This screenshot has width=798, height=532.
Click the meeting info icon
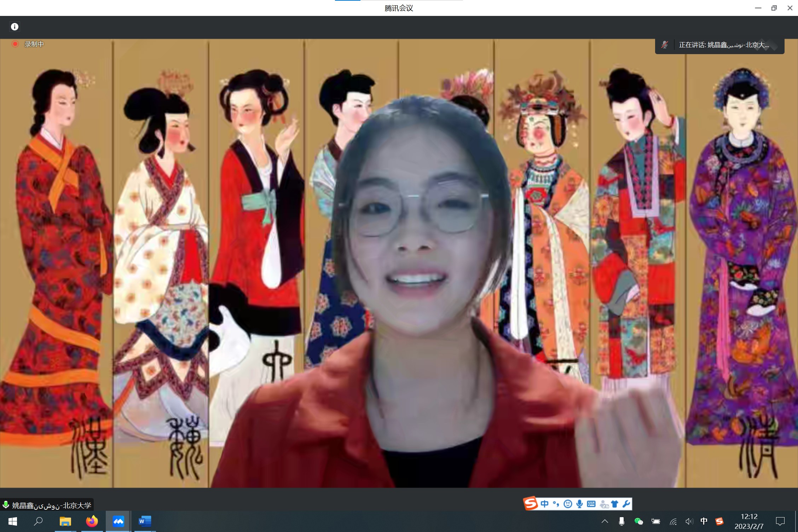click(15, 27)
